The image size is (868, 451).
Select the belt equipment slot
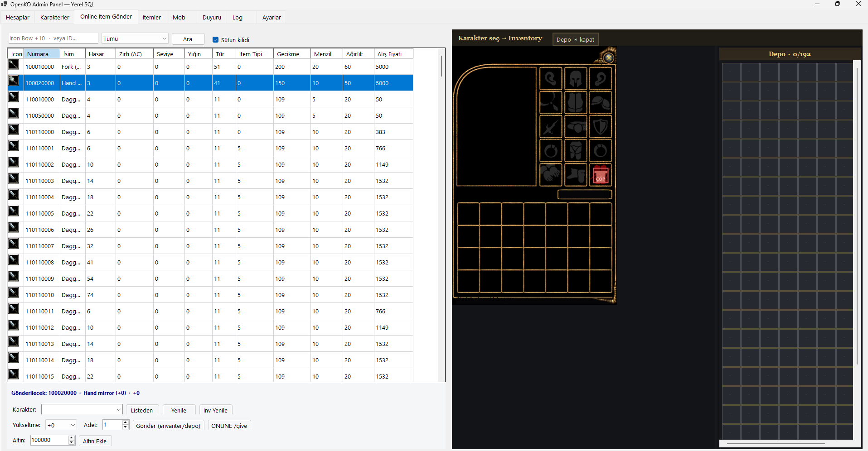[576, 126]
